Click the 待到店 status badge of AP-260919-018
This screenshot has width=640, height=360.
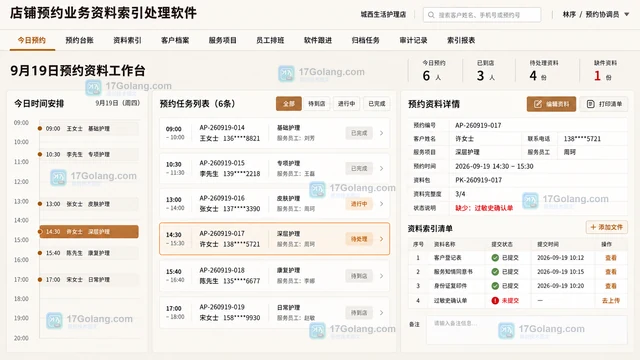359,276
